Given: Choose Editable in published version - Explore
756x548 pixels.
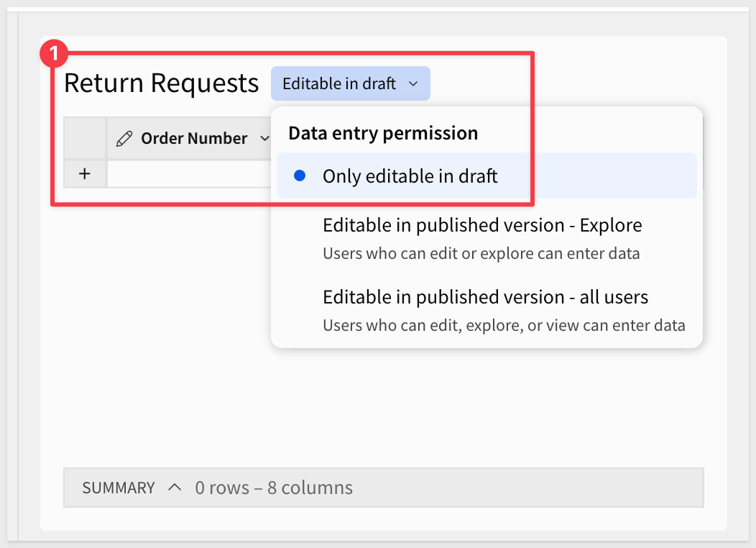Looking at the screenshot, I should click(x=481, y=226).
